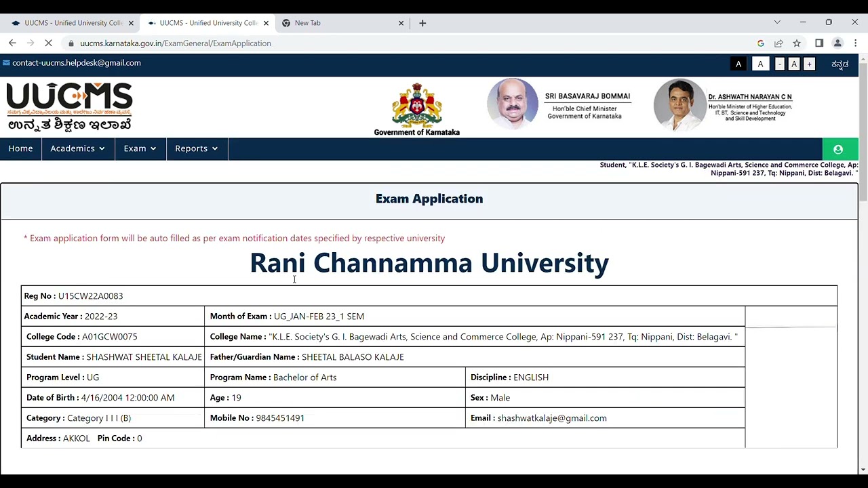Click the UUCMS logo

click(70, 106)
